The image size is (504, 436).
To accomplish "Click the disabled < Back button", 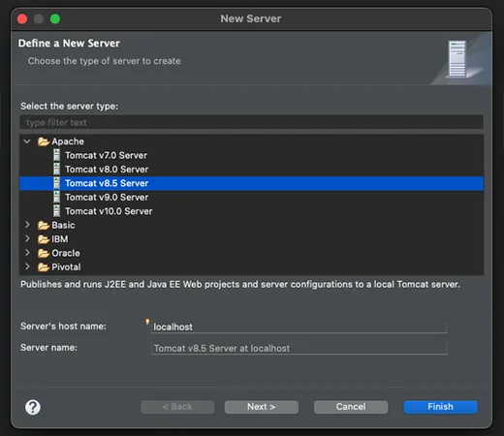I will point(177,407).
